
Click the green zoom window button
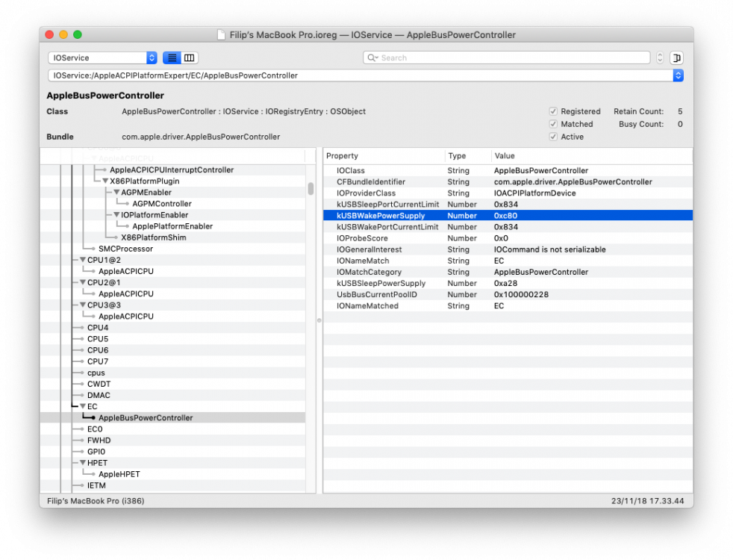[78, 34]
